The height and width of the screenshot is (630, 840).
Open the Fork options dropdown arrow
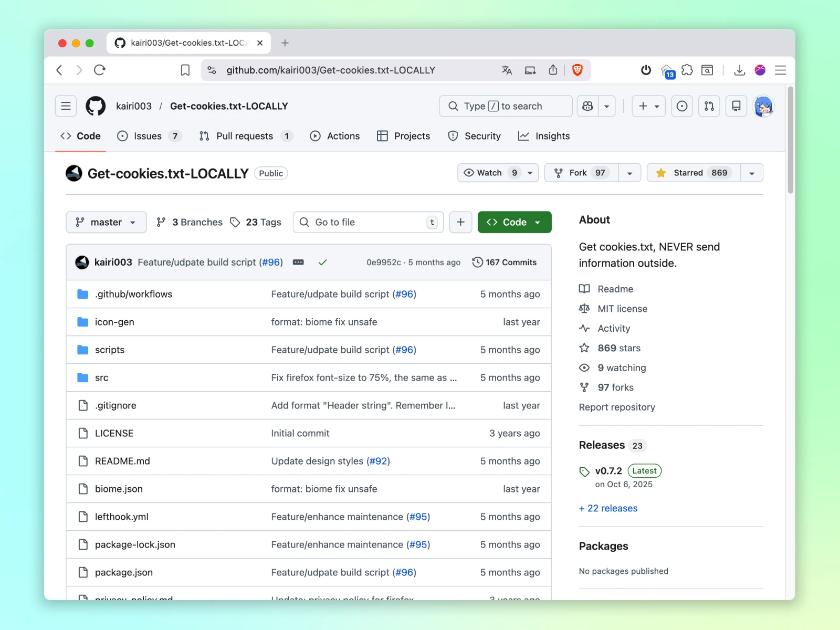[629, 173]
